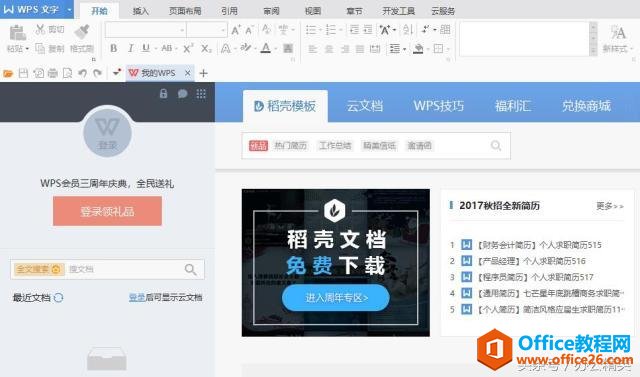The width and height of the screenshot is (640, 377).
Task: Close the 我的WPS tab
Action: click(x=188, y=73)
